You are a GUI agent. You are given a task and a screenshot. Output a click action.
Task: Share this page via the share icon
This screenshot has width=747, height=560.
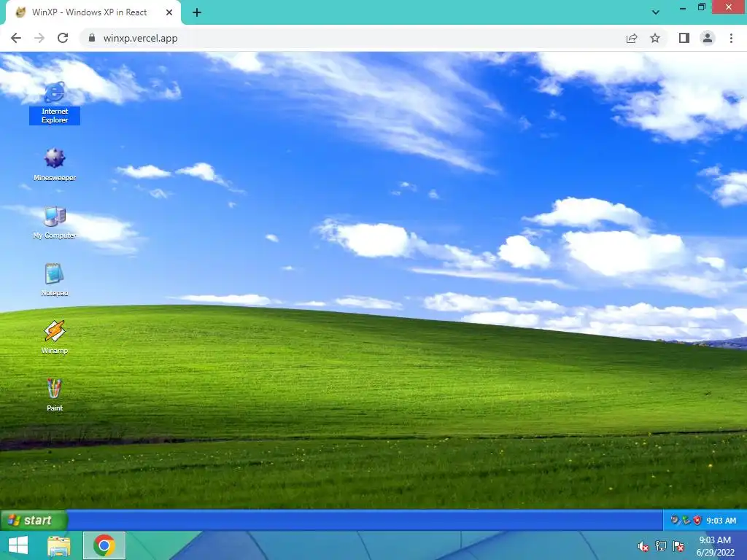(632, 38)
